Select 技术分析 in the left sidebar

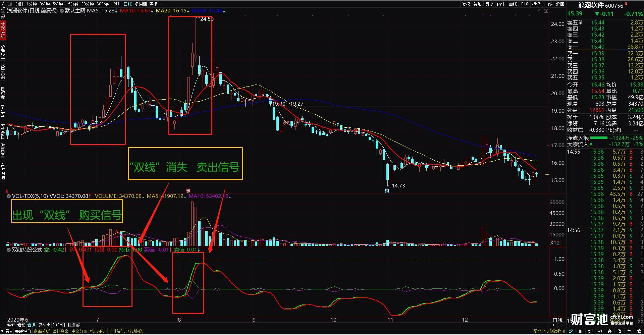[3, 31]
